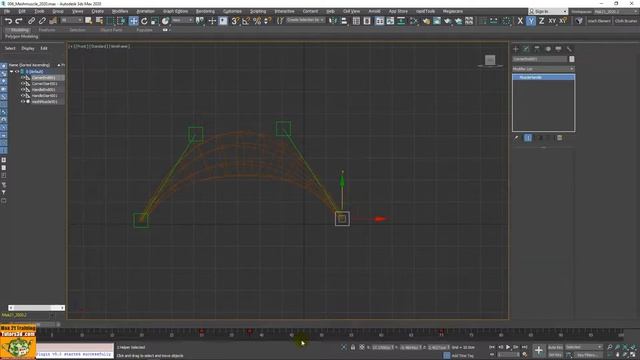This screenshot has height=360, width=640.
Task: Click the Undo arrow in main toolbar
Action: [x=8, y=21]
